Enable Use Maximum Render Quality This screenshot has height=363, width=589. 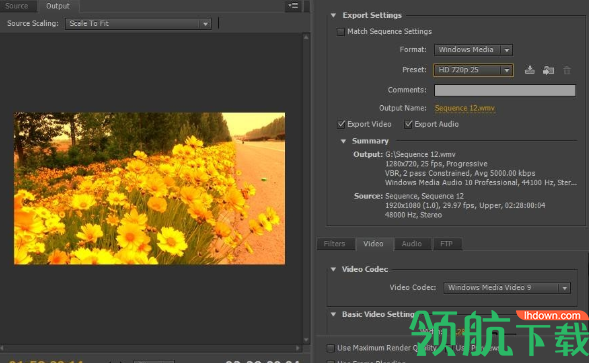(x=331, y=348)
